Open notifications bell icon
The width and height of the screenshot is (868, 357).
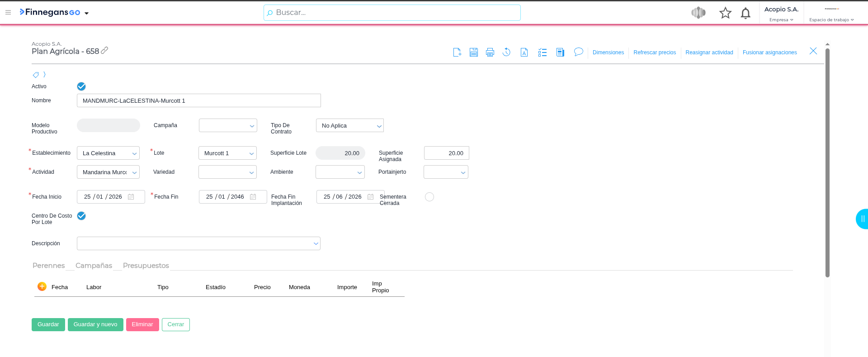pyautogui.click(x=745, y=13)
